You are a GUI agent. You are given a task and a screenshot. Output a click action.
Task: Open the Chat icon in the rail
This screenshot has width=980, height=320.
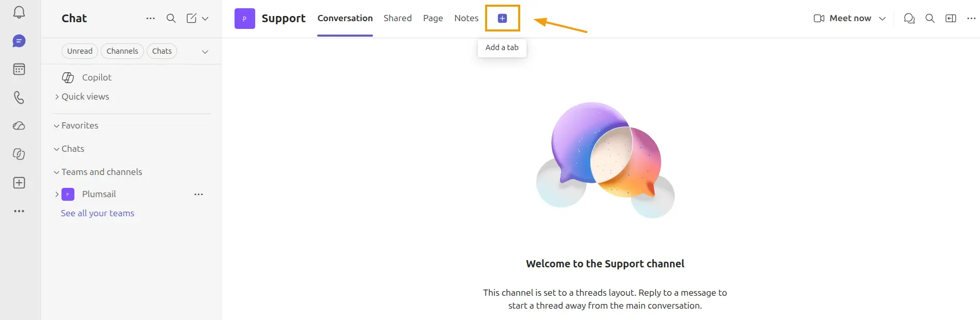19,41
